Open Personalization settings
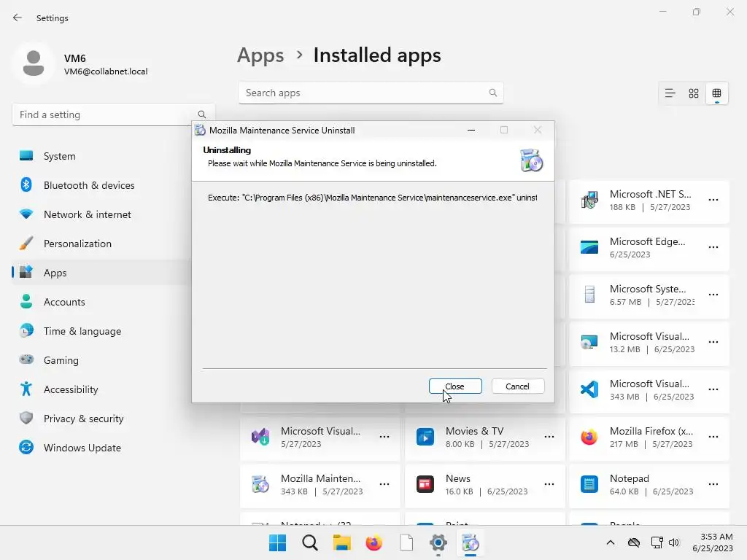This screenshot has width=747, height=560. 101,244
